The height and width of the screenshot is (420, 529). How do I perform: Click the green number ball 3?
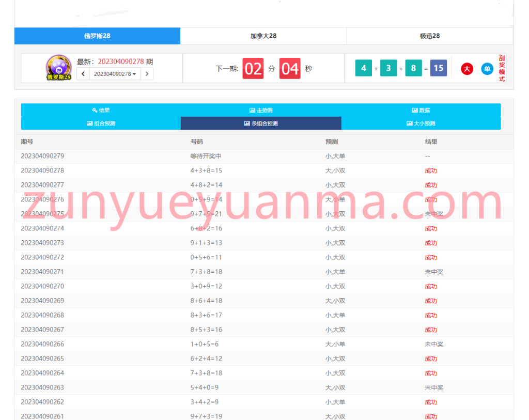point(388,68)
